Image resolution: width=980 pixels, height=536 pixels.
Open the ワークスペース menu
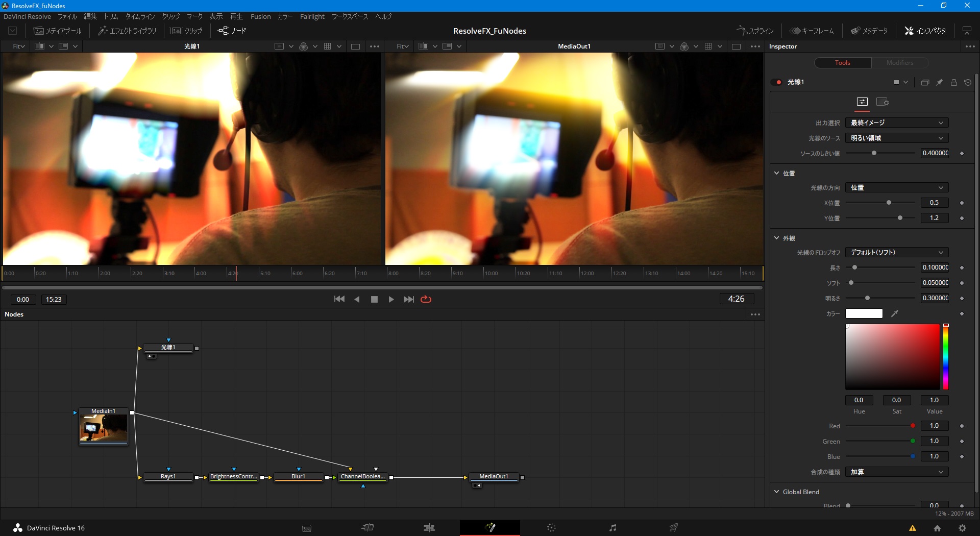pos(350,16)
